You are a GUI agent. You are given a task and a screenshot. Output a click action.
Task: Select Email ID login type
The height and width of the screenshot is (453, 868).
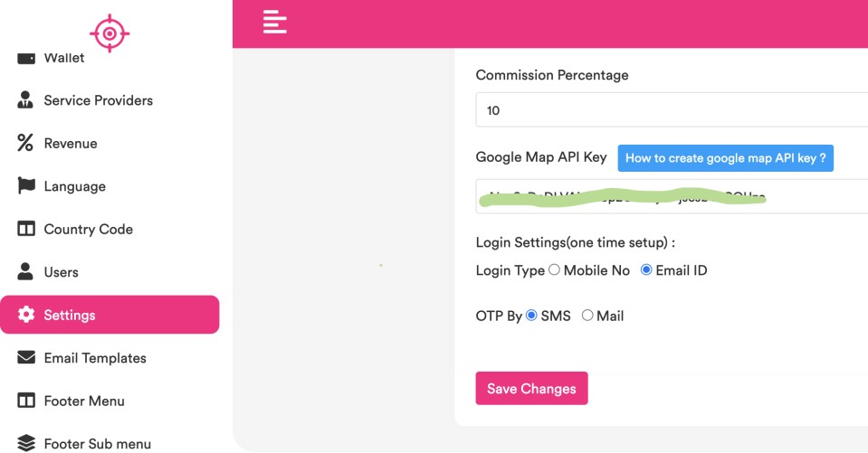tap(646, 270)
